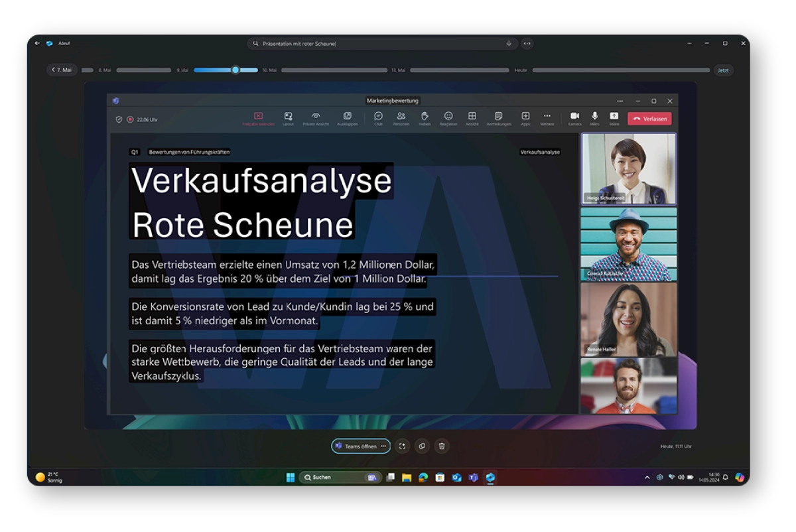The width and height of the screenshot is (796, 532).
Task: Mute the microphone with Mikro button
Action: tap(594, 117)
